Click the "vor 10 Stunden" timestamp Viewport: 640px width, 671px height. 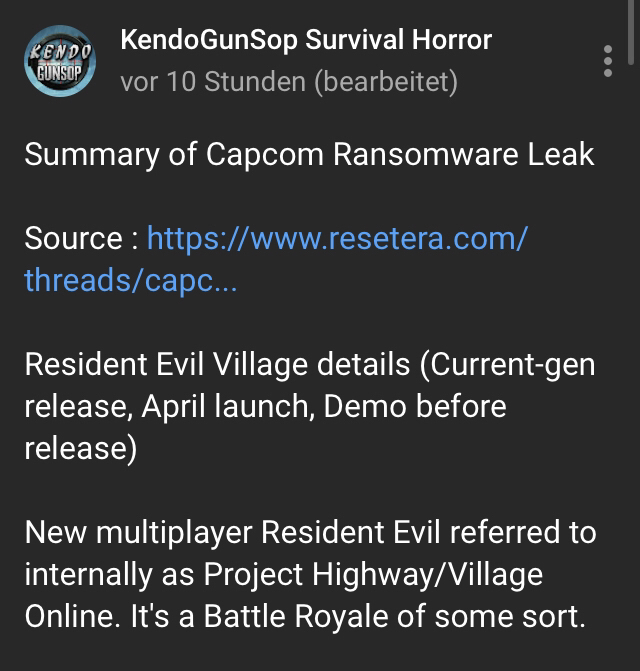tap(213, 81)
